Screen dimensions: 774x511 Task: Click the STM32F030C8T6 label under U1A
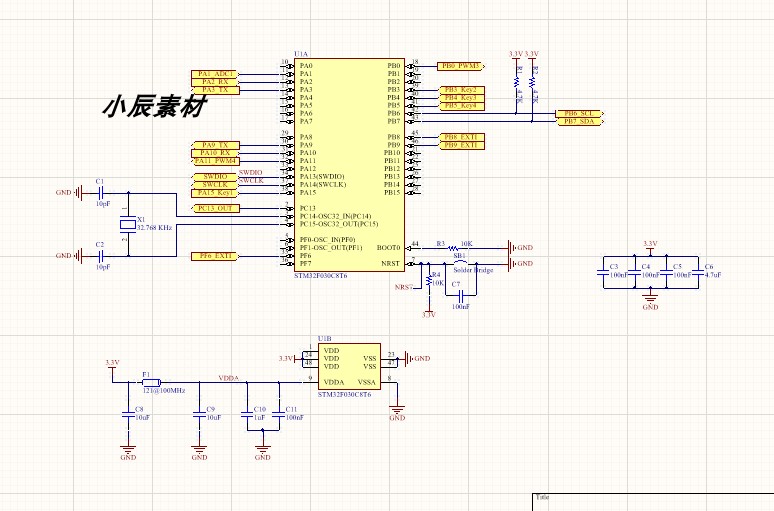[320, 275]
